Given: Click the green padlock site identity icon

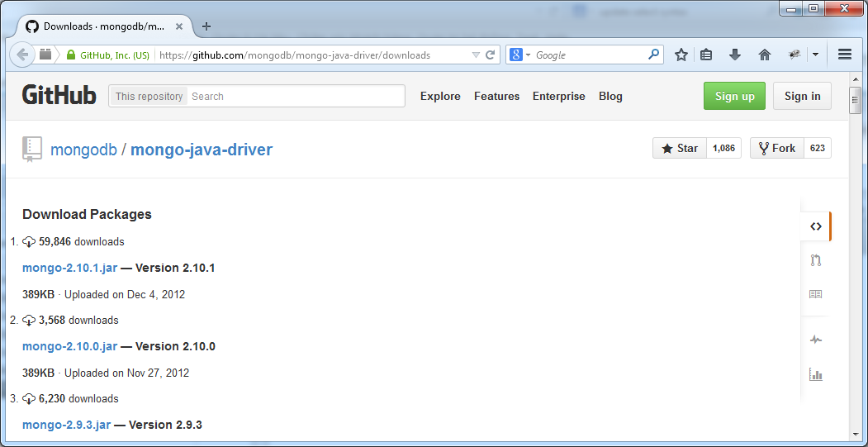Looking at the screenshot, I should [70, 55].
